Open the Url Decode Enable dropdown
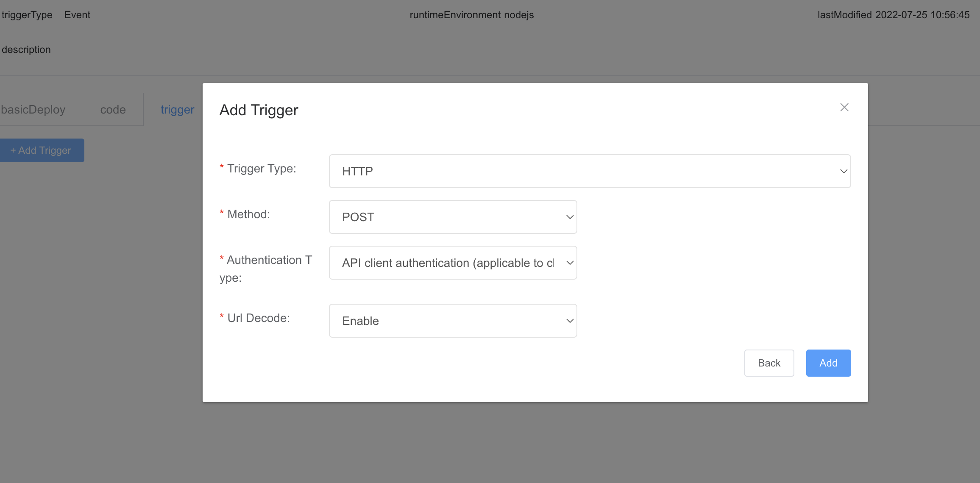 pos(453,321)
